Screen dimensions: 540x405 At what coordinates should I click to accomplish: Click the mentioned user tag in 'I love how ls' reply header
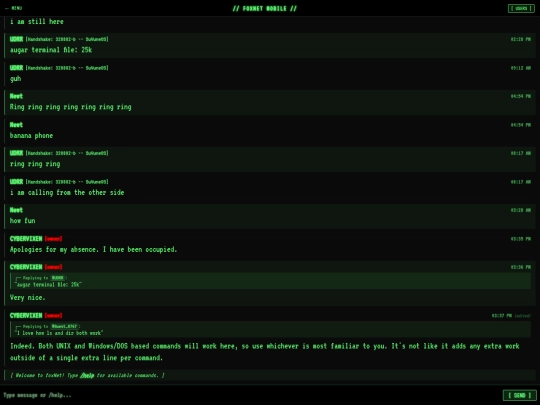click(x=64, y=326)
